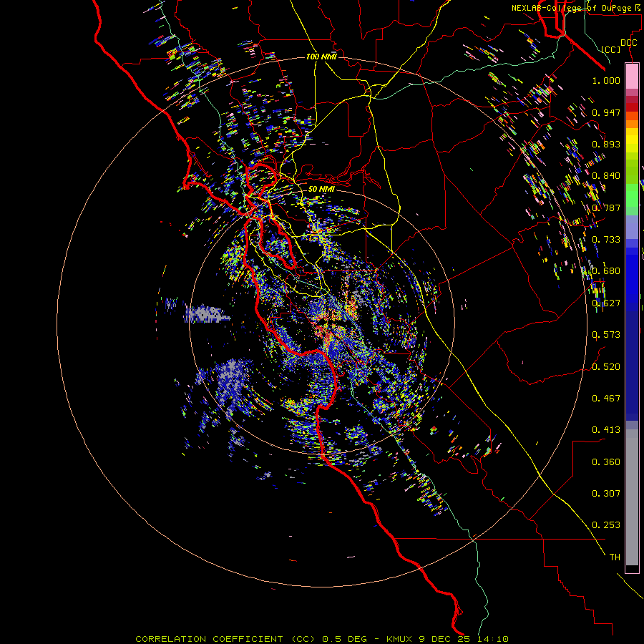Viewport: 644px width, 644px height.
Task: Click the 0.573 legend value
Action: tap(606, 335)
